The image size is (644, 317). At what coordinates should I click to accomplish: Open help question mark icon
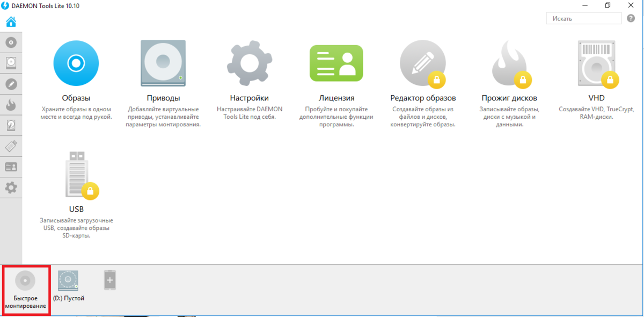pos(631,18)
